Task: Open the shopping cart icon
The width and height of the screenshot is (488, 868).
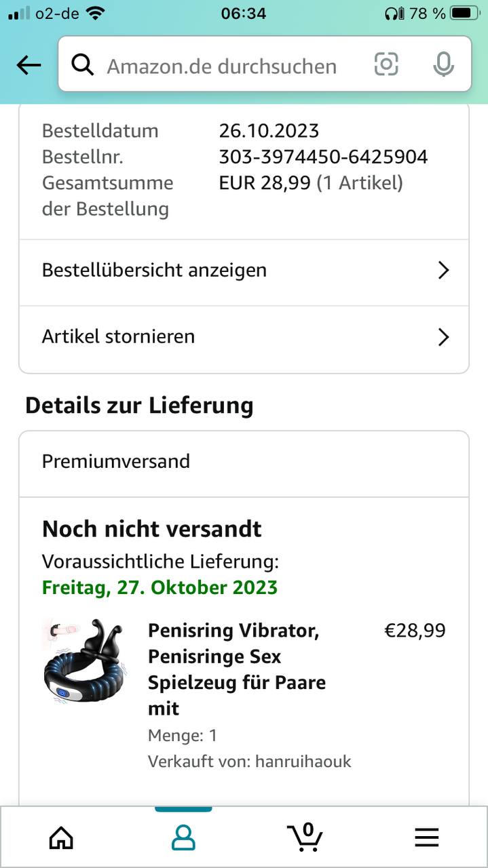Action: click(304, 837)
